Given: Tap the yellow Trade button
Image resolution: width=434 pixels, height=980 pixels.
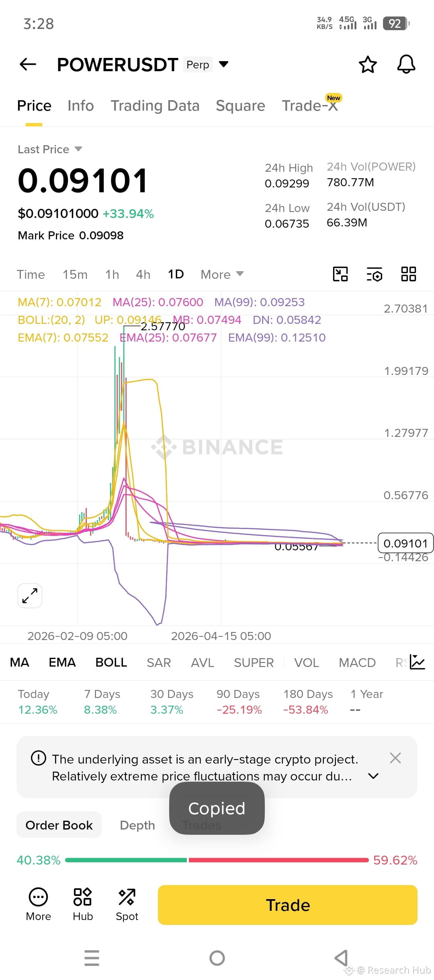Looking at the screenshot, I should [x=288, y=905].
